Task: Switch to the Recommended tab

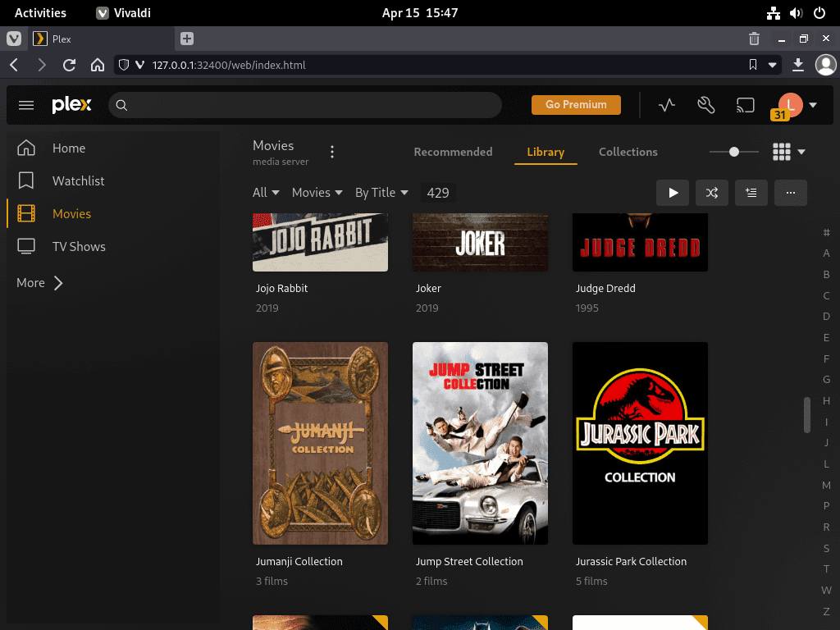Action: pyautogui.click(x=453, y=152)
